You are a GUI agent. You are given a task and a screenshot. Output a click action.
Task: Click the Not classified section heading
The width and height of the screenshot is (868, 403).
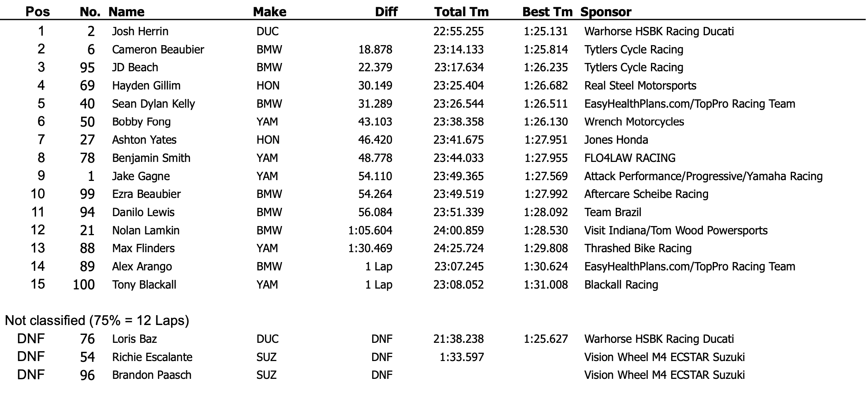pyautogui.click(x=97, y=320)
